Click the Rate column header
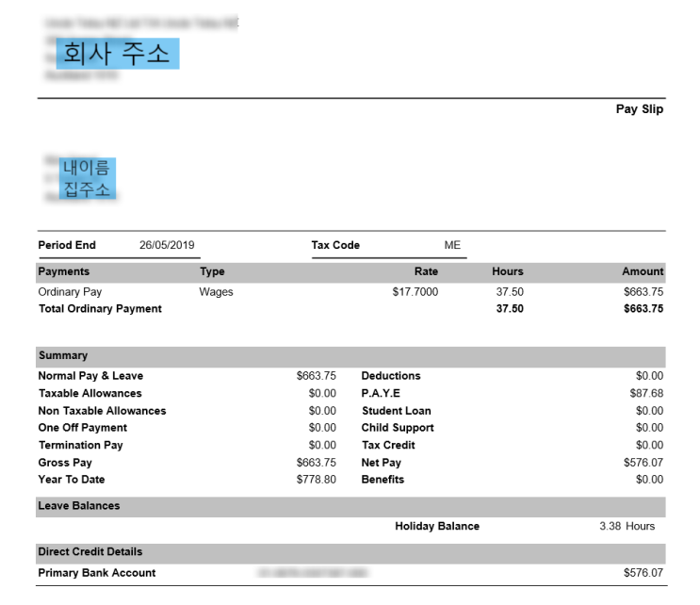The image size is (700, 605). point(426,271)
